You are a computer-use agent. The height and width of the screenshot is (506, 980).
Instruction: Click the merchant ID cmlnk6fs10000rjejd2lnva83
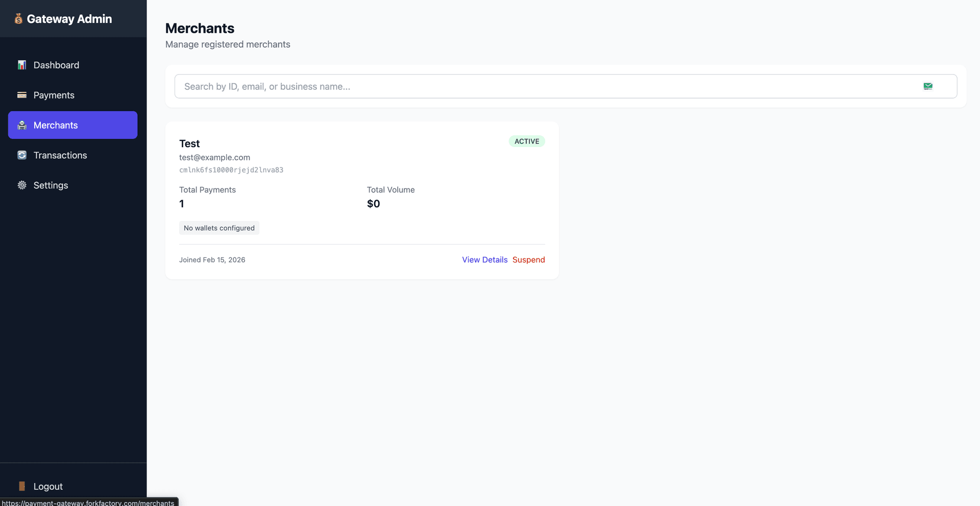pyautogui.click(x=231, y=170)
